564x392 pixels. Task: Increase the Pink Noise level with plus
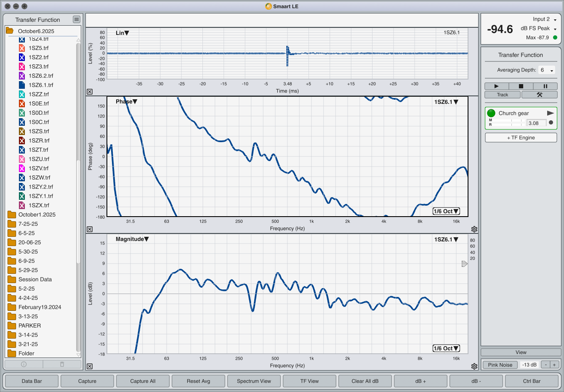coord(554,365)
